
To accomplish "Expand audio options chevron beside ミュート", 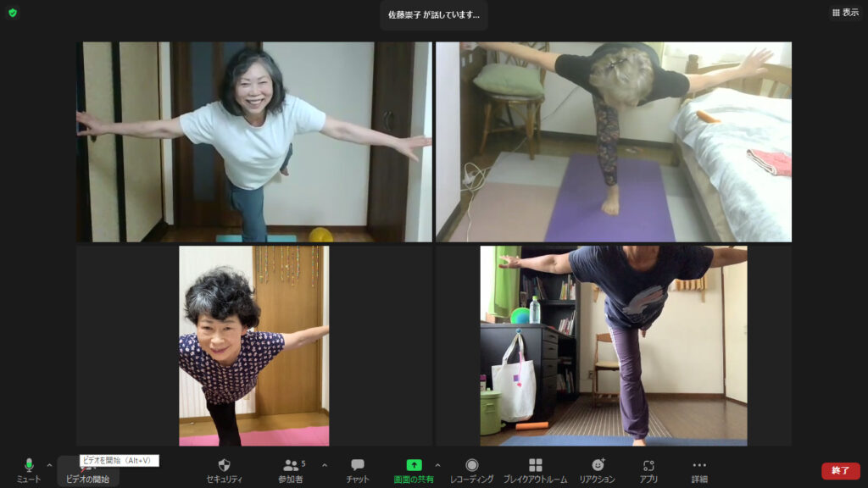I will 49,465.
